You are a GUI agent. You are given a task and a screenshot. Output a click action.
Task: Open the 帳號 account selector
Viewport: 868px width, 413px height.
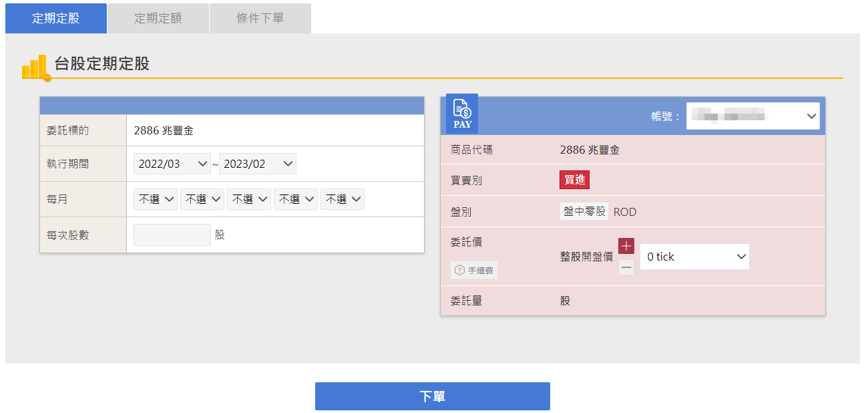[752, 116]
